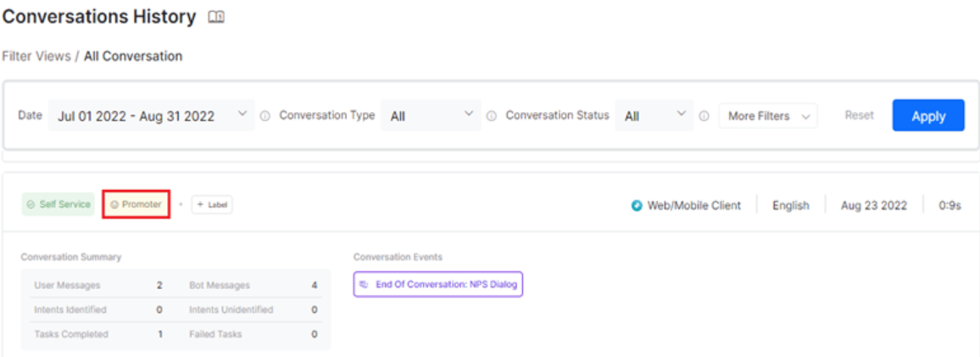Viewport: 980px width, 357px height.
Task: Open the End Of Conversation: NPS Dialog event
Action: pos(438,284)
